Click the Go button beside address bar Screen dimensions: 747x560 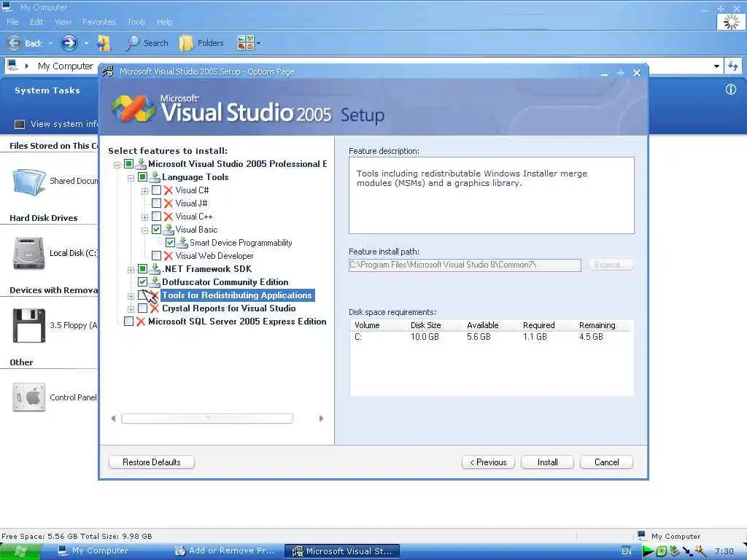[733, 66]
